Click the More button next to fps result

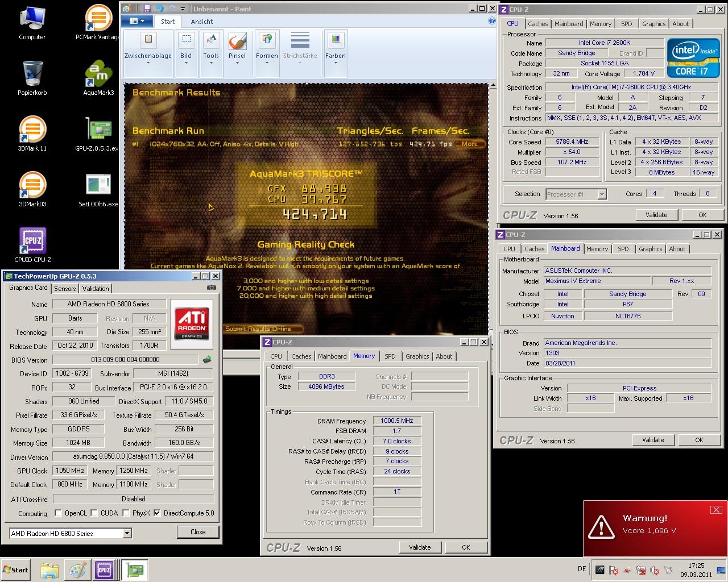coord(470,144)
